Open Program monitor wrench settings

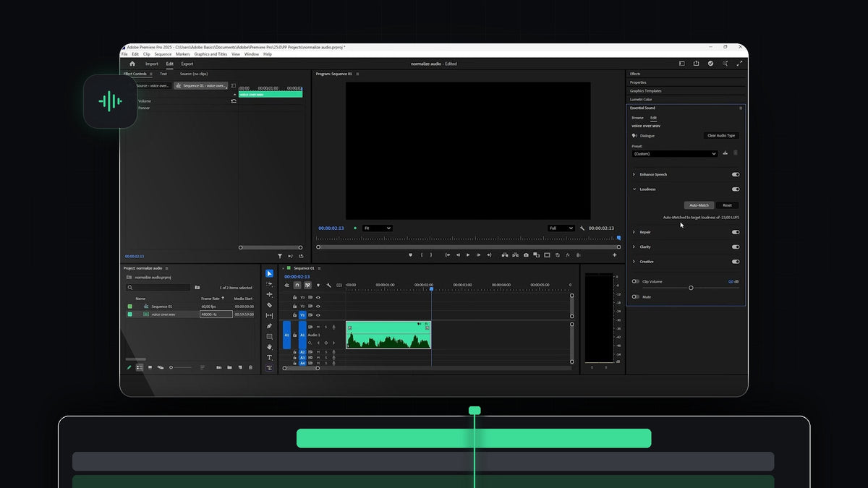tap(582, 228)
